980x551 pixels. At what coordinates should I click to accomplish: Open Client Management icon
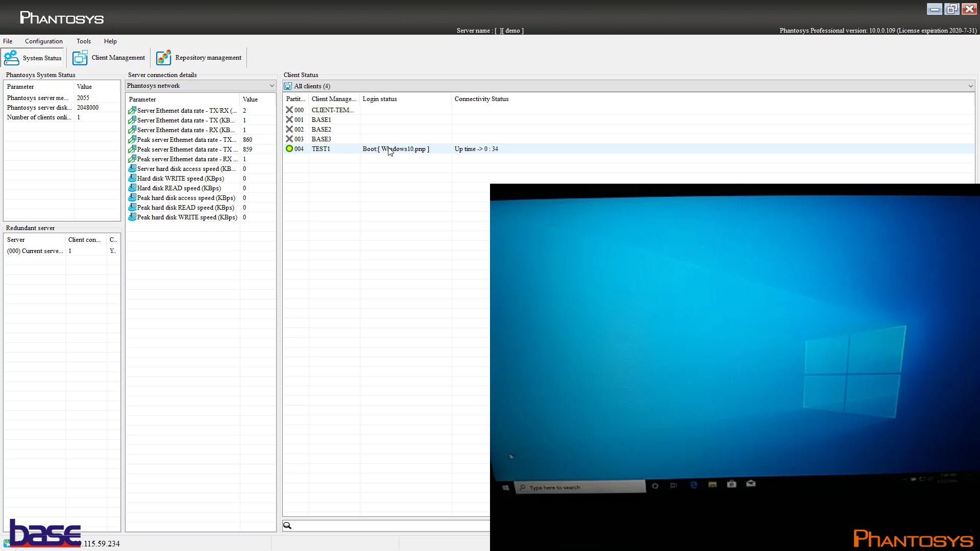click(80, 58)
